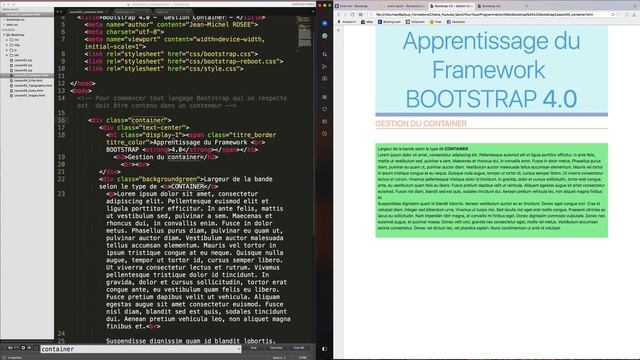
Task: Switch to last 'Bootstrap 4.0' browser tab
Action: point(498,6)
